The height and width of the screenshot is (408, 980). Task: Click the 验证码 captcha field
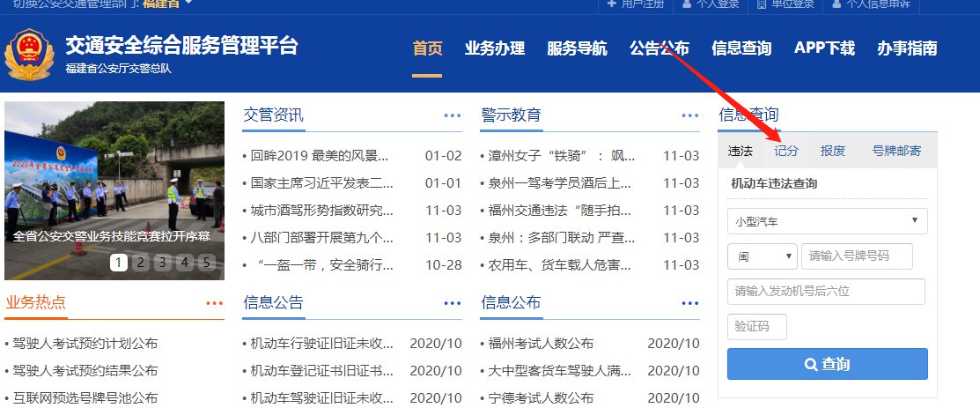[757, 327]
